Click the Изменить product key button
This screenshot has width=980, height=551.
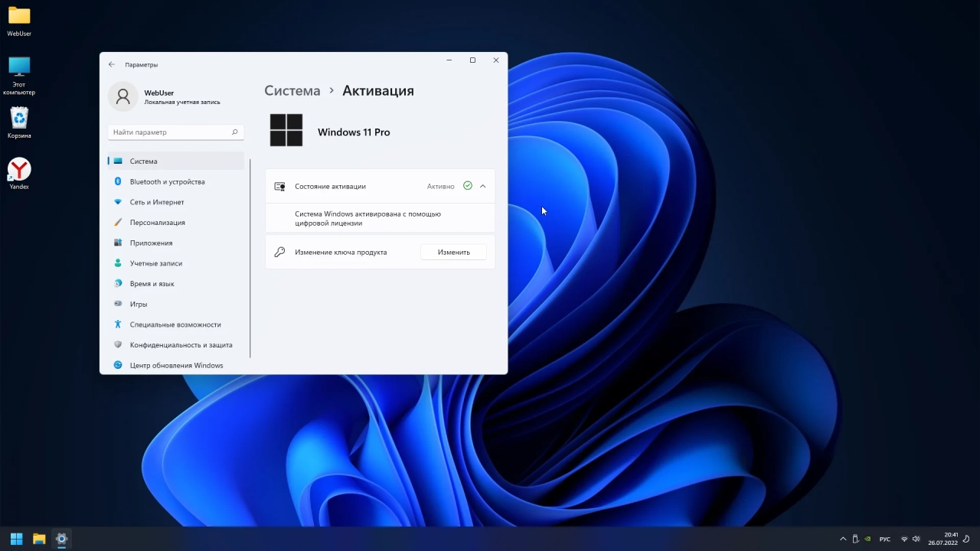click(454, 252)
